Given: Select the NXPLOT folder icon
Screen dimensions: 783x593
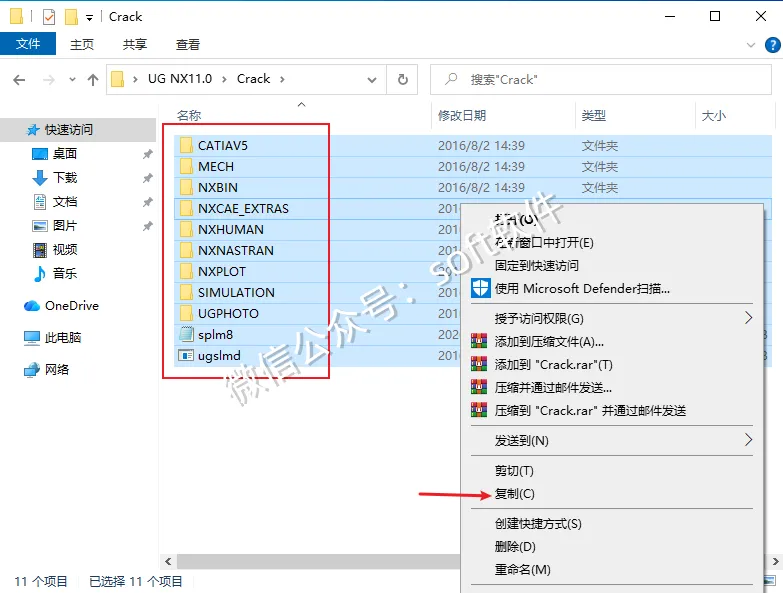Looking at the screenshot, I should 186,271.
